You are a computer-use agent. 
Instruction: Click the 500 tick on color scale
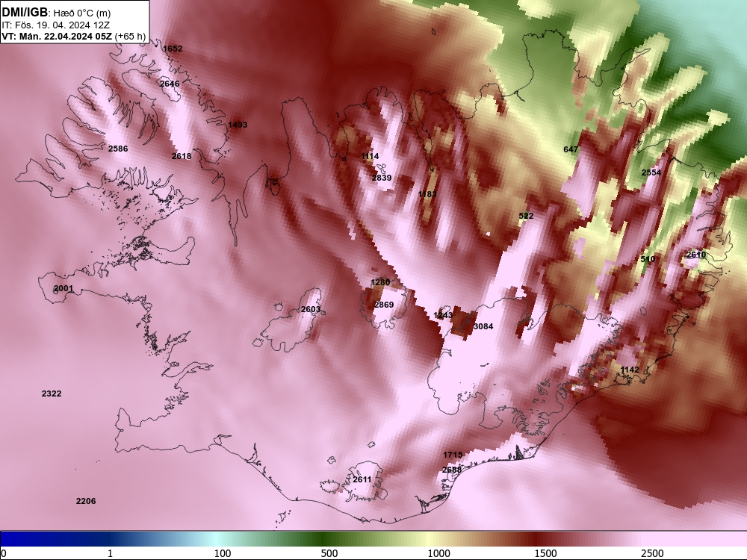coord(329,553)
